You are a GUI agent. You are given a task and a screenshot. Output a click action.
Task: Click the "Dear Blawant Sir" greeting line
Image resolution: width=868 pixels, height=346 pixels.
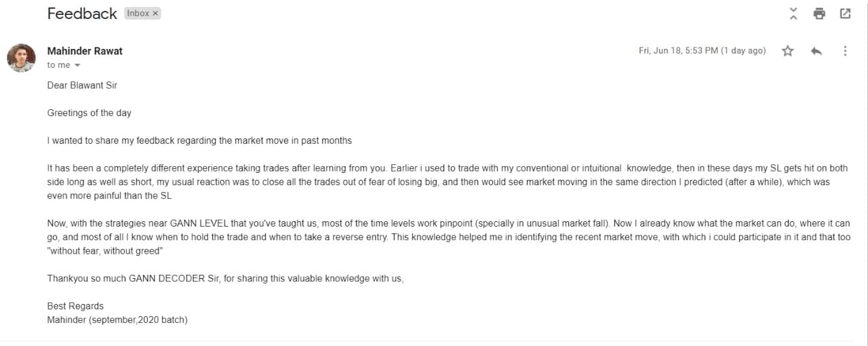coord(82,85)
